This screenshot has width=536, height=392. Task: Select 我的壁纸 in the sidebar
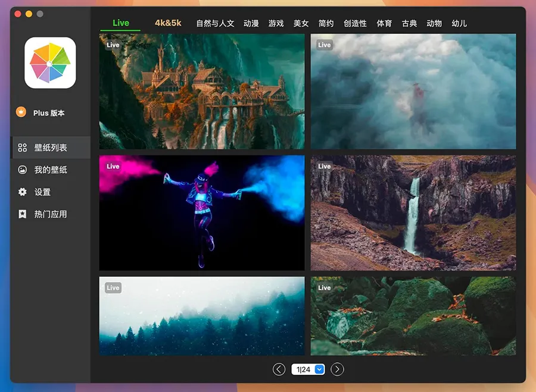[51, 170]
